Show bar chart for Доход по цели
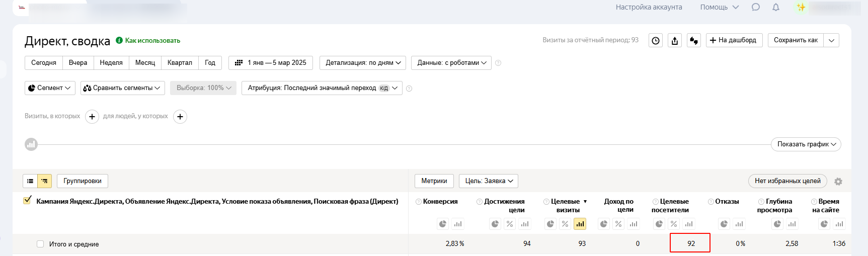 [x=634, y=224]
